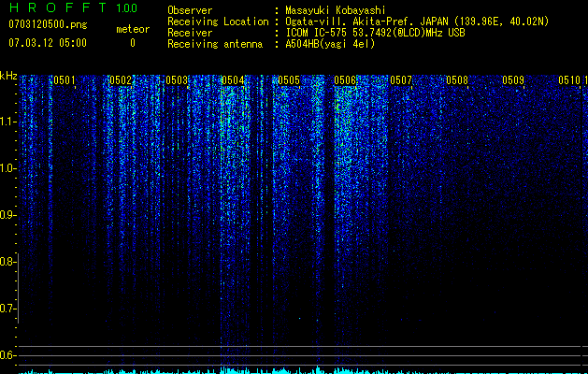588x374 pixels.
Task: Select the filename 0703120500.png
Action: tap(48, 24)
